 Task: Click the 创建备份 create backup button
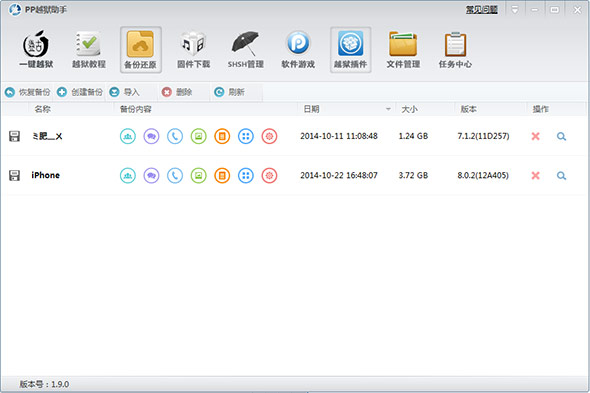pyautogui.click(x=80, y=92)
